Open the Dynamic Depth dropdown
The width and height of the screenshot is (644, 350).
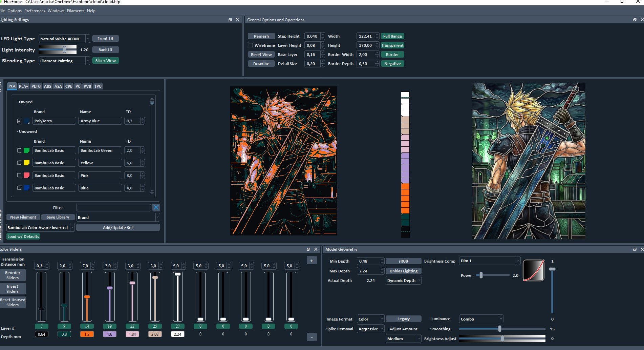pos(404,281)
